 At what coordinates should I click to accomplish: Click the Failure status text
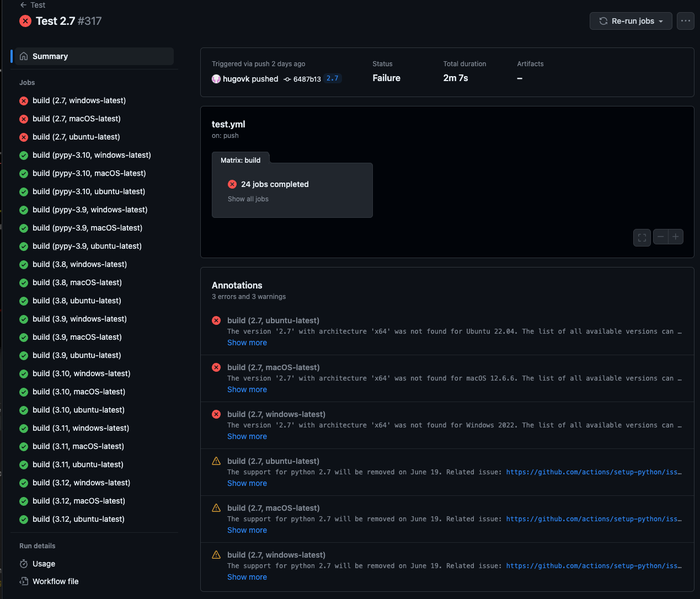pyautogui.click(x=387, y=78)
